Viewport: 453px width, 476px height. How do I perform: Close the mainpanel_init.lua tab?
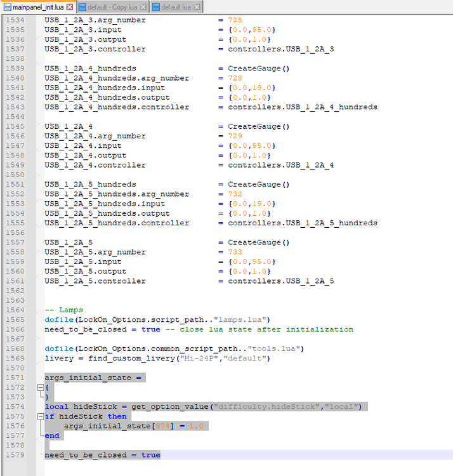[70, 7]
